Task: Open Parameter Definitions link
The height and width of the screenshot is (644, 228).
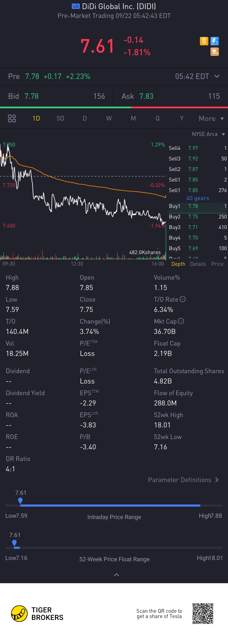Action: (x=183, y=480)
